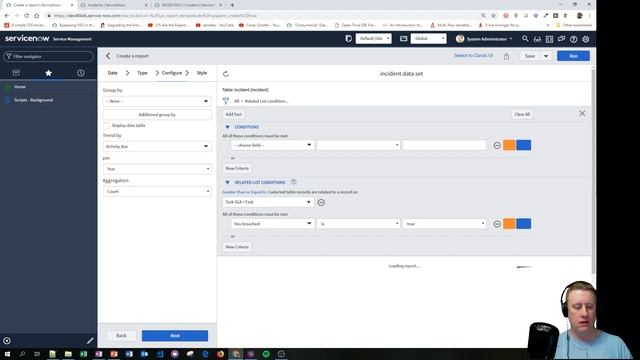Viewport: 640px width, 360px height.
Task: Open Excel from the taskbar
Action: tap(83, 354)
